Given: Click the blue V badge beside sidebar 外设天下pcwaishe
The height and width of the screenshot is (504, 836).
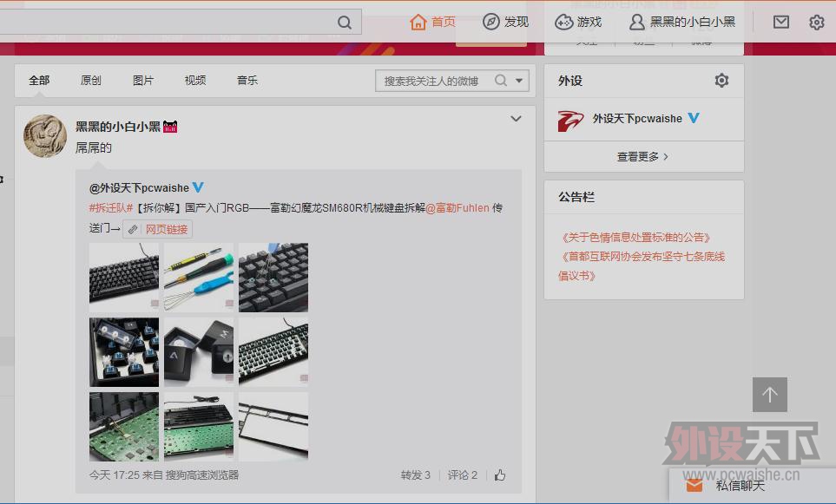Looking at the screenshot, I should pyautogui.click(x=693, y=118).
